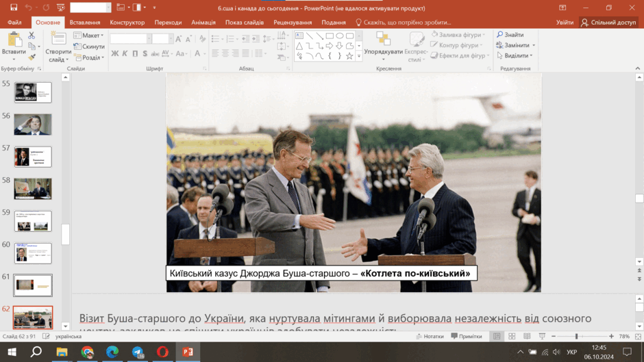This screenshot has width=644, height=362.
Task: Toggle bold Ж formatting
Action: click(114, 53)
